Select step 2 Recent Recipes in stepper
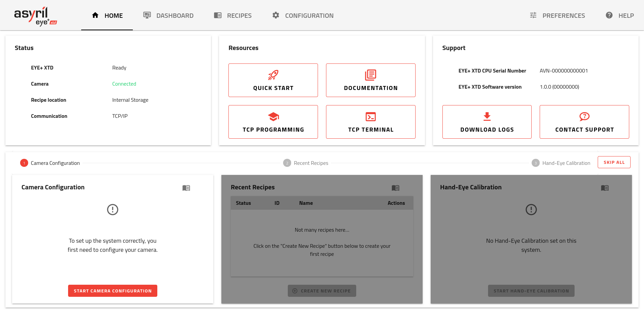This screenshot has width=644, height=324. pyautogui.click(x=306, y=163)
